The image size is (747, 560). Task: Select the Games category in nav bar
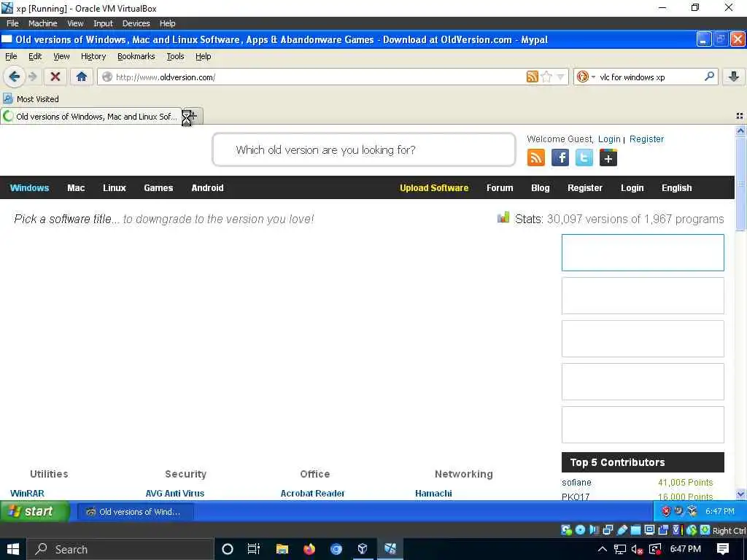(158, 187)
